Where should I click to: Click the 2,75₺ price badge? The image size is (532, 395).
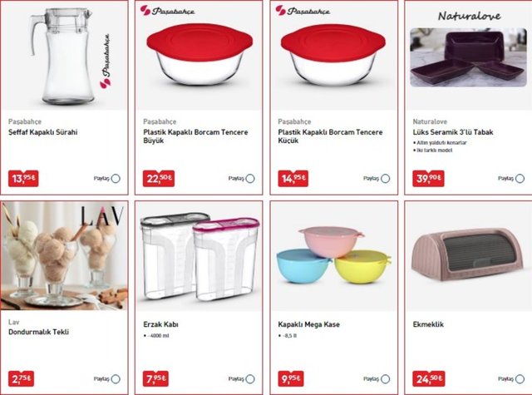pyautogui.click(x=21, y=378)
